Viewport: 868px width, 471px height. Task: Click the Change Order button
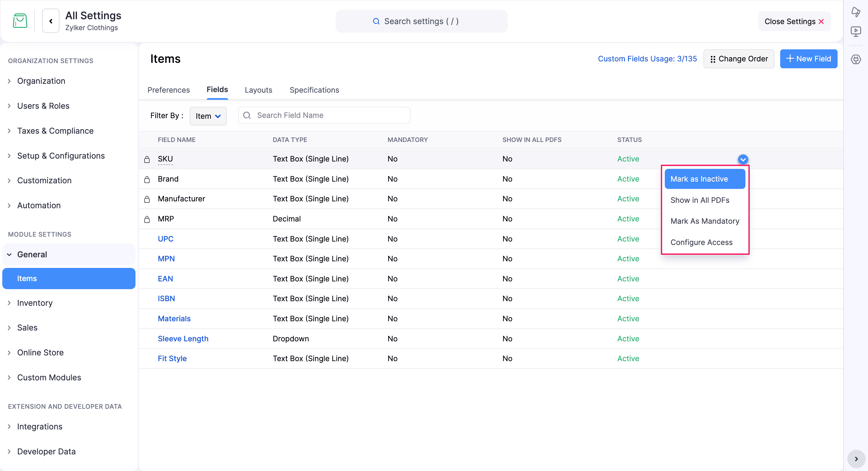click(739, 59)
